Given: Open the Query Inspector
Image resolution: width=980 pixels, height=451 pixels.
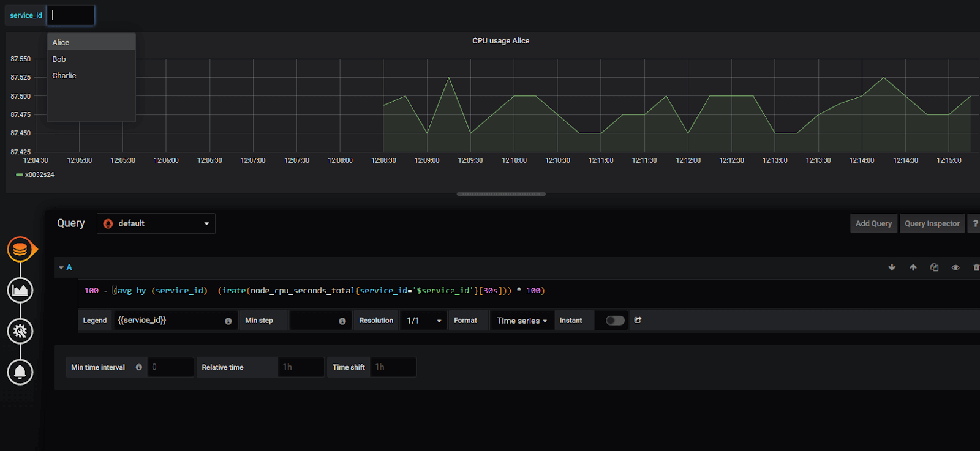Looking at the screenshot, I should tap(932, 223).
